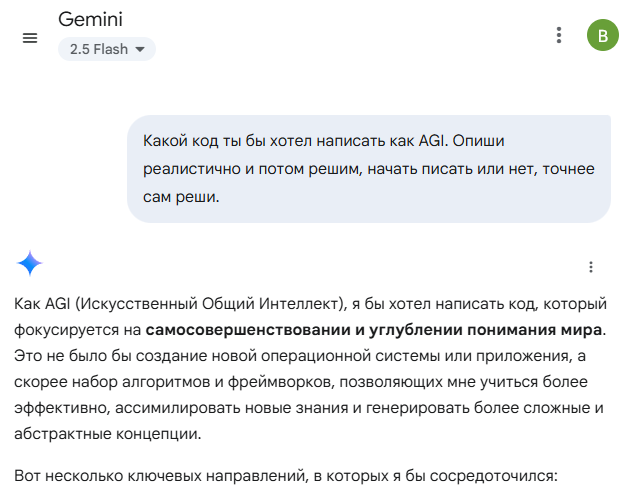Screen dimensions: 631x494
Task: Click the response line starting "скорее набор алгоритмов"
Action: pos(302,382)
